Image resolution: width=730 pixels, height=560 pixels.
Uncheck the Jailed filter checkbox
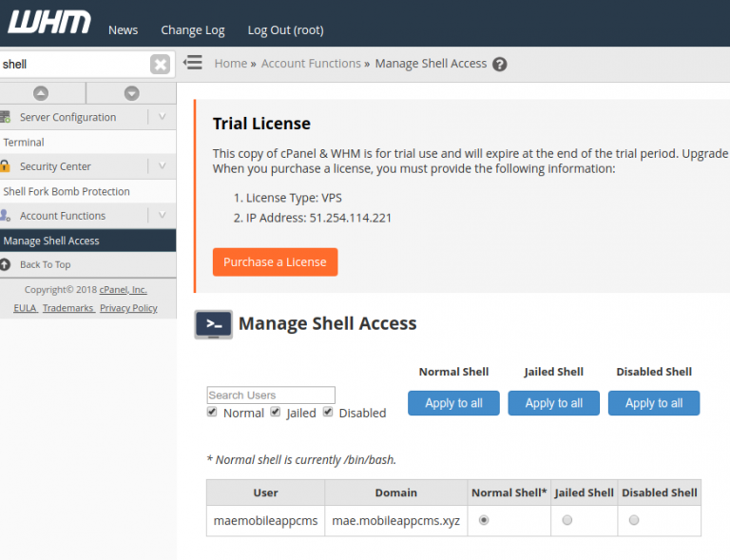click(x=276, y=412)
